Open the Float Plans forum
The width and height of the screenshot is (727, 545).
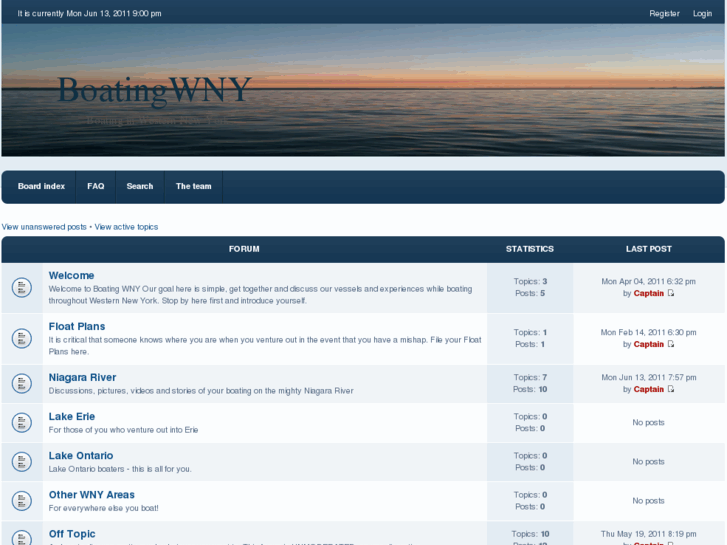point(77,327)
